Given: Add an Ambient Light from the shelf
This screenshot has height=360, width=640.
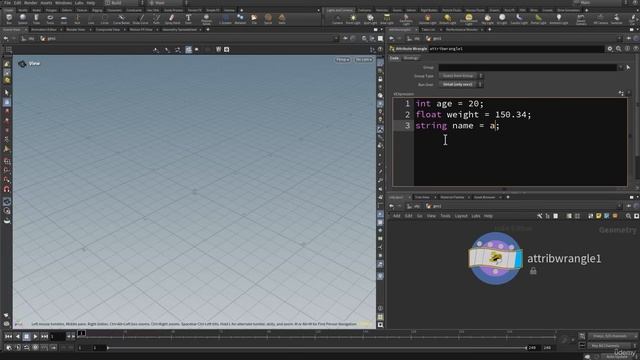Looking at the screenshot, I should click(x=559, y=19).
